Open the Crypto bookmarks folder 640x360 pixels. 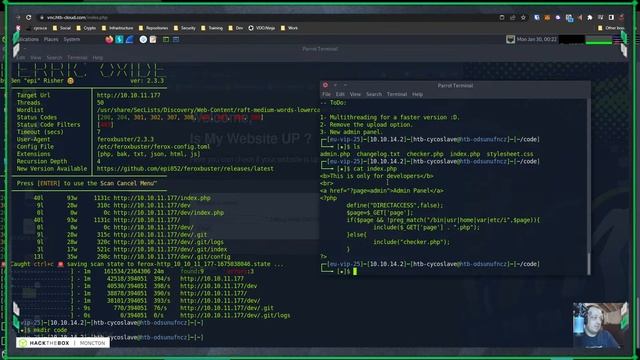click(86, 28)
